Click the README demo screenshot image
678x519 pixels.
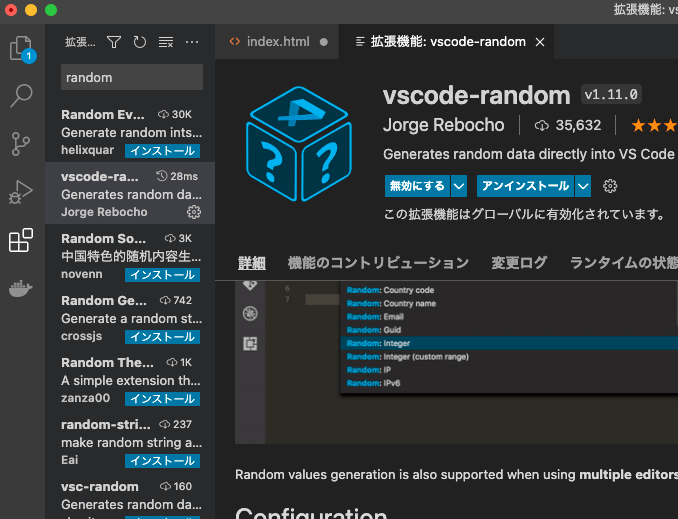click(457, 362)
